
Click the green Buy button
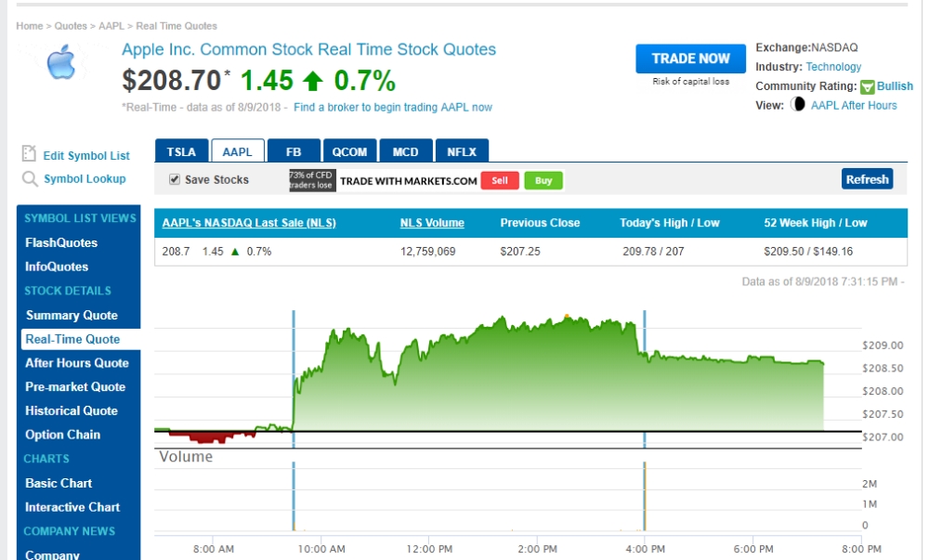tap(543, 180)
